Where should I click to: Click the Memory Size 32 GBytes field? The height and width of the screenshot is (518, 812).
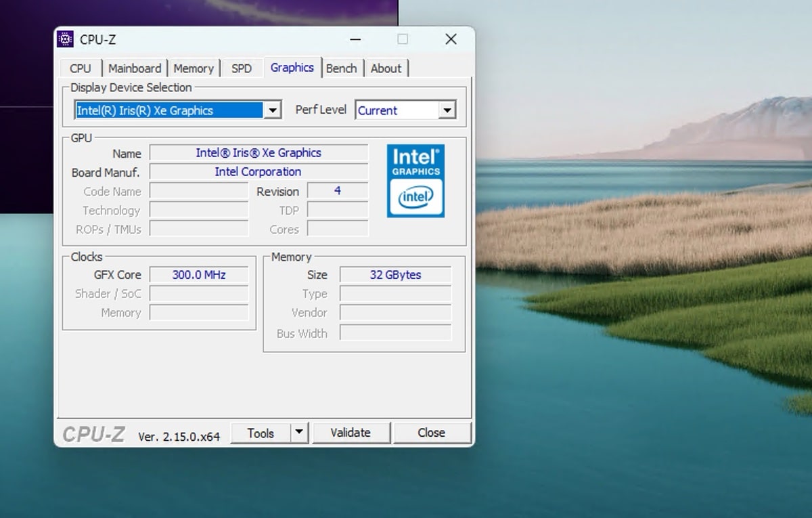tap(395, 275)
